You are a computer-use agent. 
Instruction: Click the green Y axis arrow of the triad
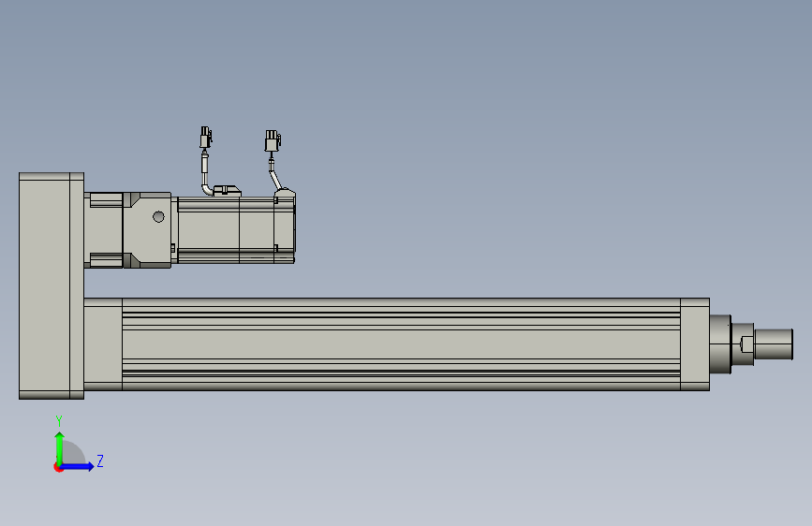[59, 448]
